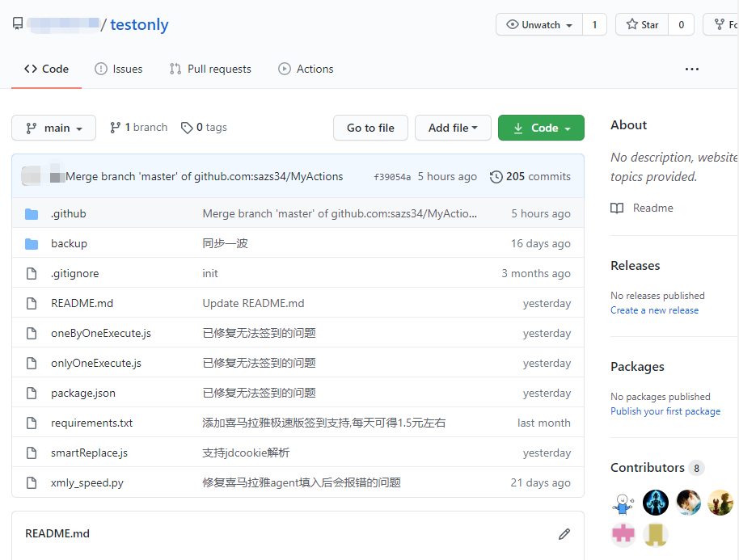Click the book icon beside Readme
The image size is (739, 560).
[617, 208]
